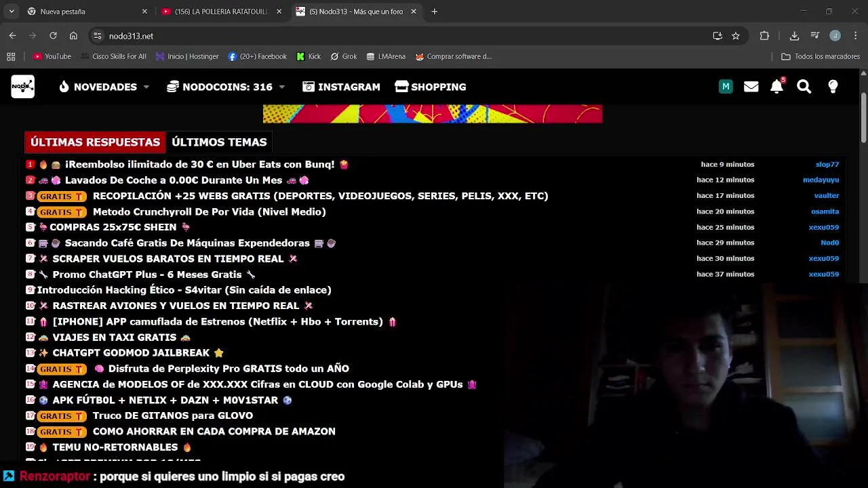The width and height of the screenshot is (868, 488).
Task: Open the Inicio | Hostinger bookmark
Action: tap(187, 57)
